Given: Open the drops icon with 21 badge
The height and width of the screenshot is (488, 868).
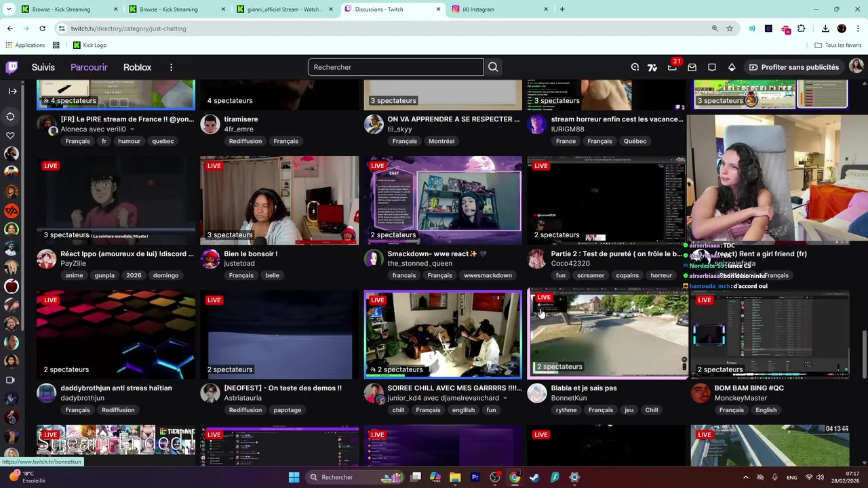Looking at the screenshot, I should tap(672, 67).
